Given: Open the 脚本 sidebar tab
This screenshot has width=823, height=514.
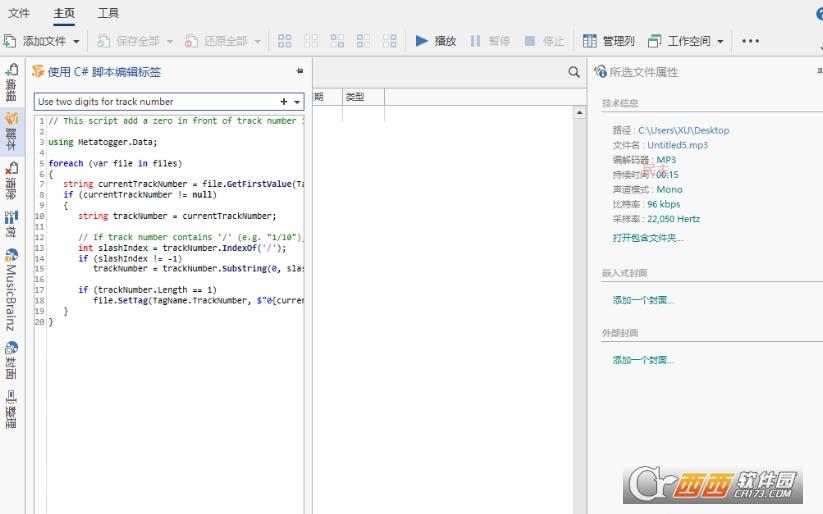Looking at the screenshot, I should 12,132.
